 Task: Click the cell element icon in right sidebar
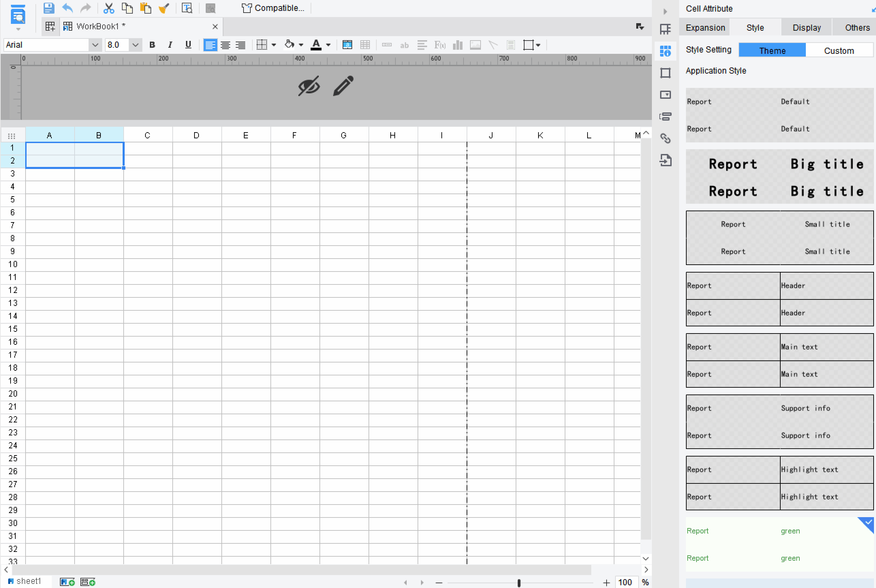click(665, 29)
